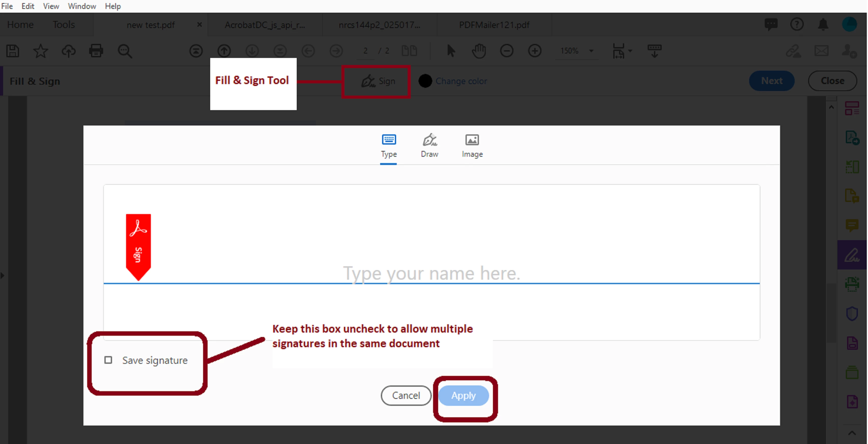868x444 pixels.
Task: Click the zoom out minus icon
Action: pos(506,51)
